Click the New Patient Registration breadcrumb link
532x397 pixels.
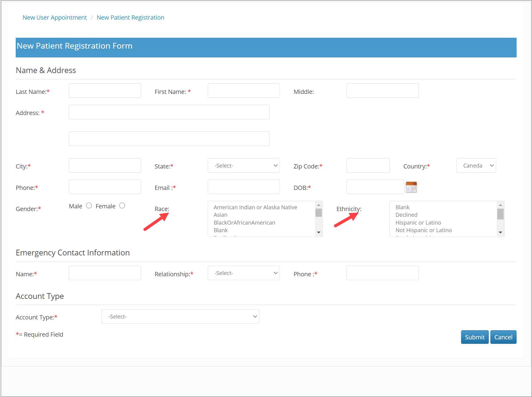click(130, 18)
